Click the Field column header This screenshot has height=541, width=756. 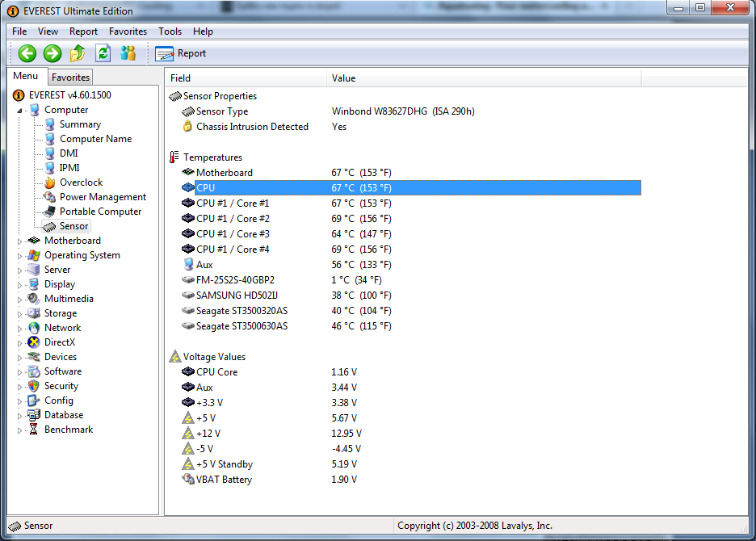pyautogui.click(x=246, y=78)
